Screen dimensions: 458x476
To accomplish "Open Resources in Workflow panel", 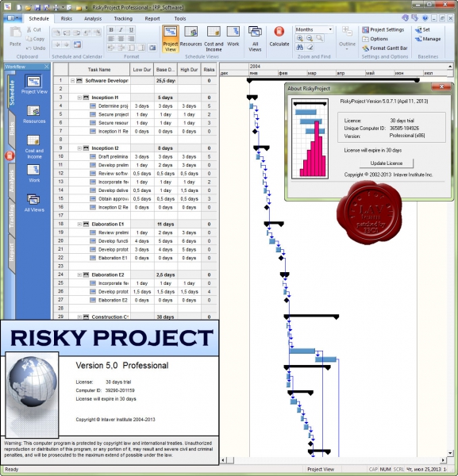I will coord(34,114).
